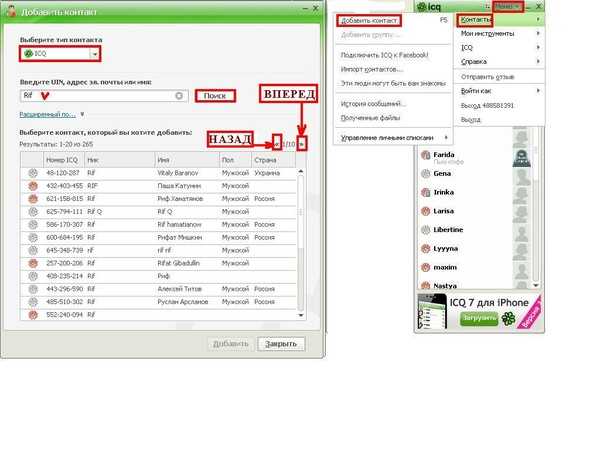Open История сообщений... item
The width and height of the screenshot is (600, 450).
393,104
